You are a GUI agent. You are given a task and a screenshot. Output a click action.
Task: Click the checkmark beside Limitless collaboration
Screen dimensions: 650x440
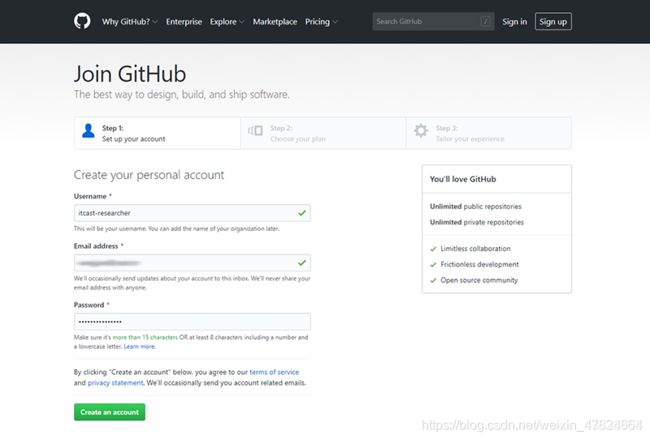433,249
